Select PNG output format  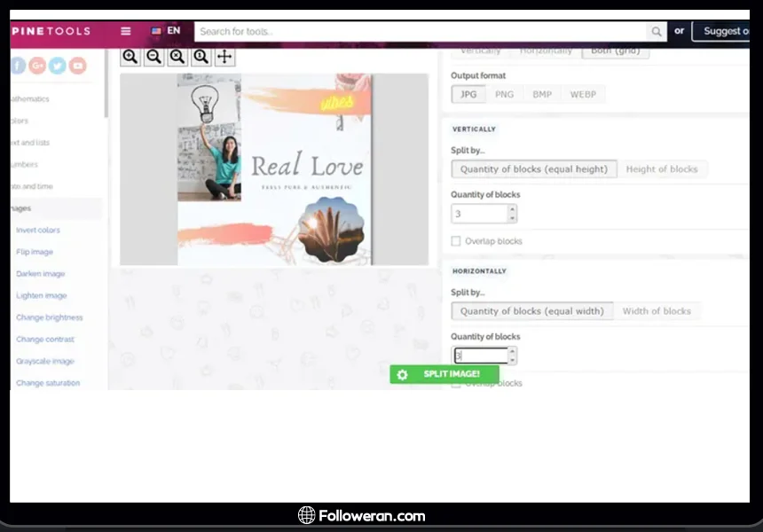click(504, 94)
